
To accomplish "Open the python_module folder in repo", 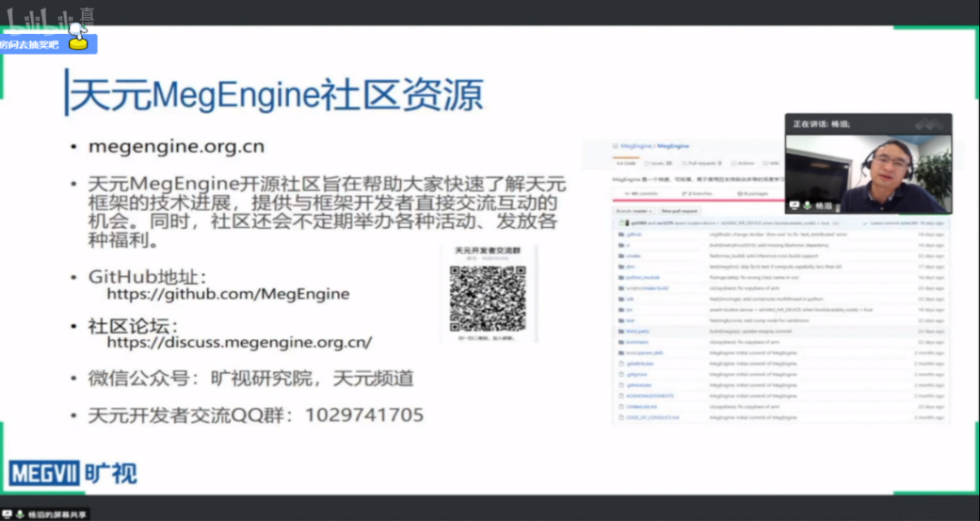I will [646, 278].
